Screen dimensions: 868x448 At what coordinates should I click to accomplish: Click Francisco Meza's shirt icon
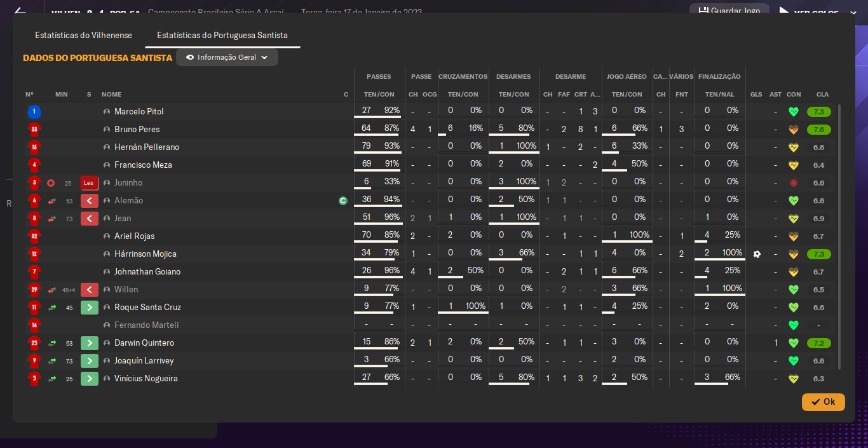pos(34,165)
